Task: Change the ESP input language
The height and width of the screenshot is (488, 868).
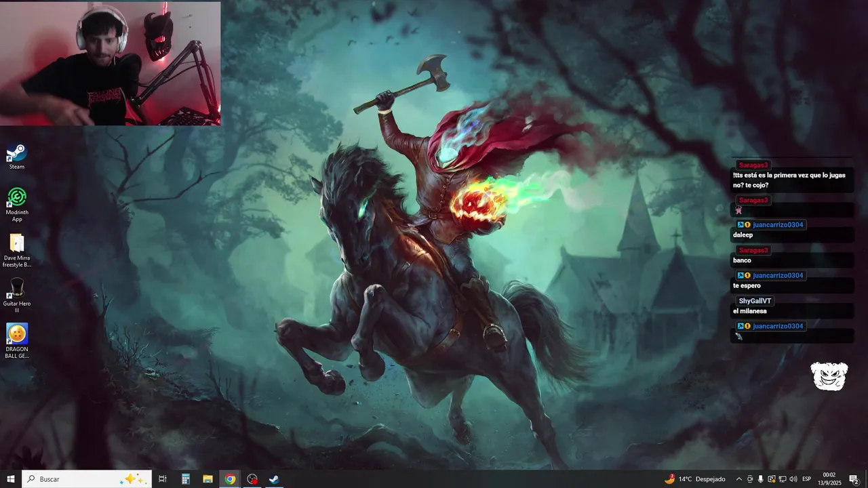Action: pos(807,479)
